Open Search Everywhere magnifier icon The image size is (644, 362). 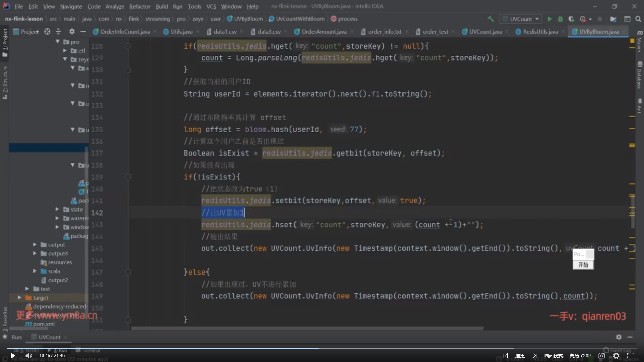tap(638, 19)
